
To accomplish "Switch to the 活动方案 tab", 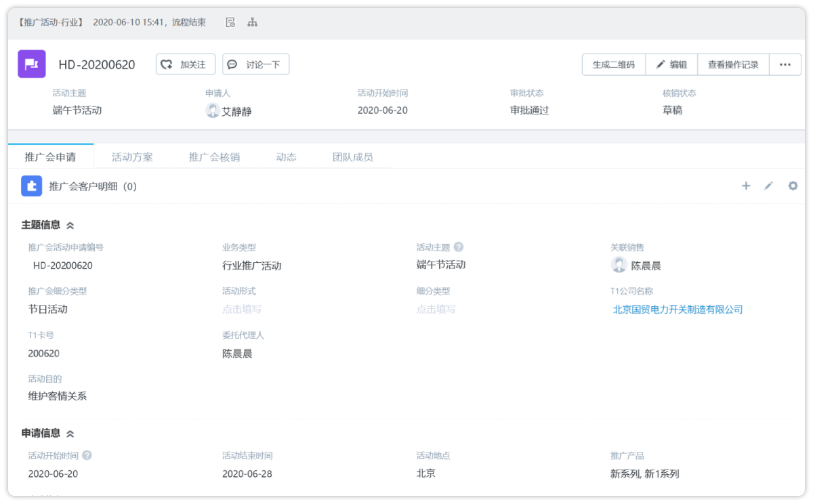I will 132,157.
